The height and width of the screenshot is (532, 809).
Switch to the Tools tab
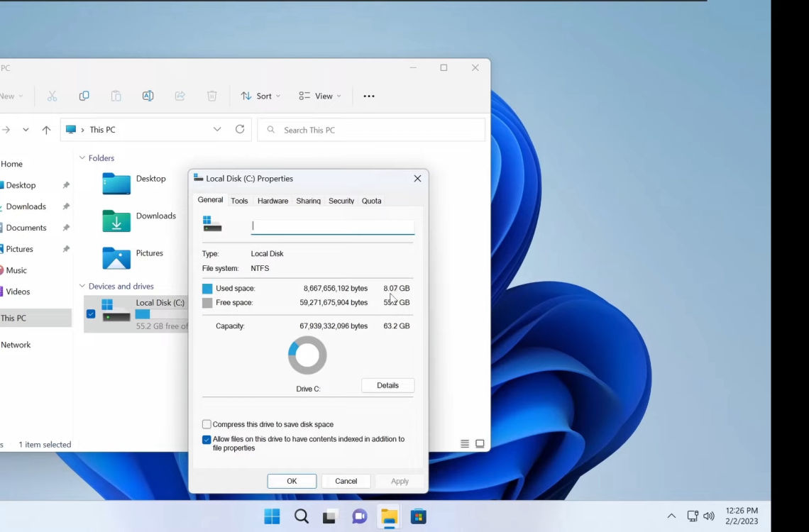coord(239,201)
